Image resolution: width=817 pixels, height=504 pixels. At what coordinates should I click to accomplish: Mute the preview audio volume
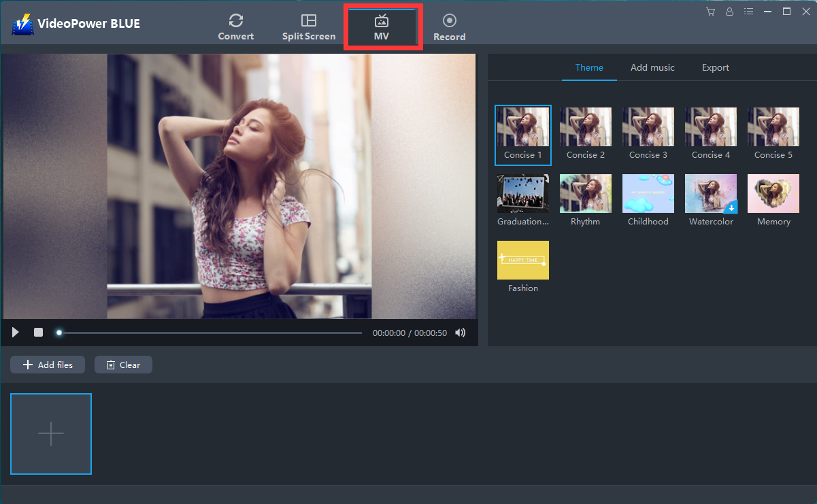pos(461,333)
